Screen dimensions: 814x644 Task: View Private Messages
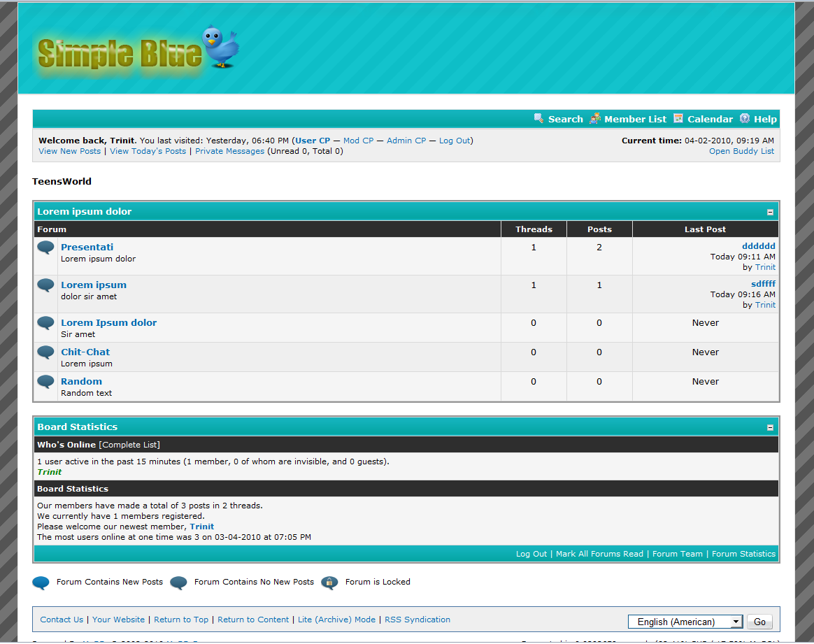tap(229, 151)
